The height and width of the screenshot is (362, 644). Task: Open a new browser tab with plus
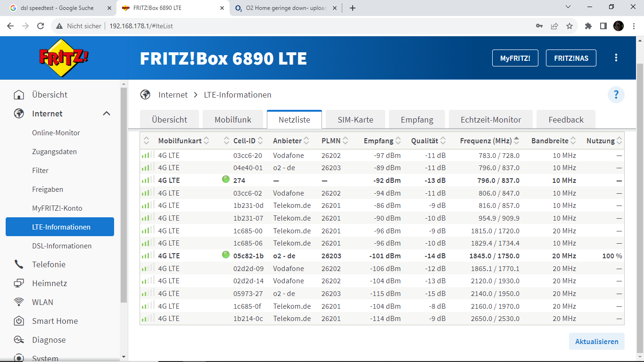pyautogui.click(x=353, y=8)
